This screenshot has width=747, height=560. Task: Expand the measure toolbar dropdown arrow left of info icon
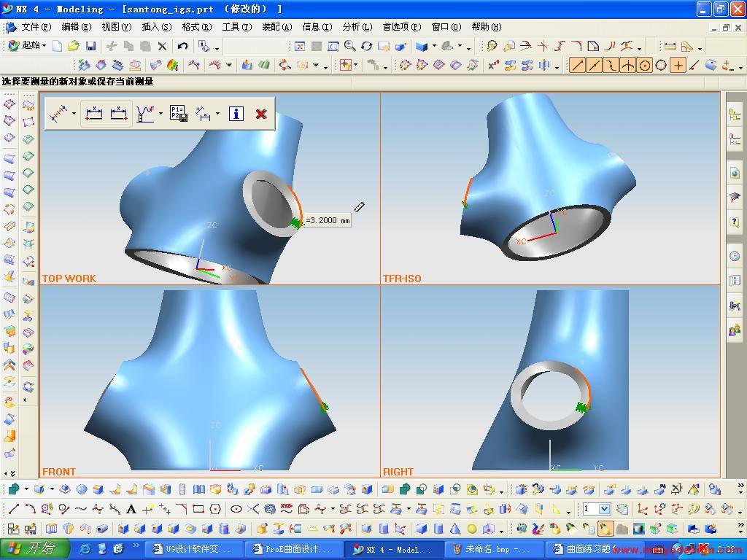click(217, 114)
